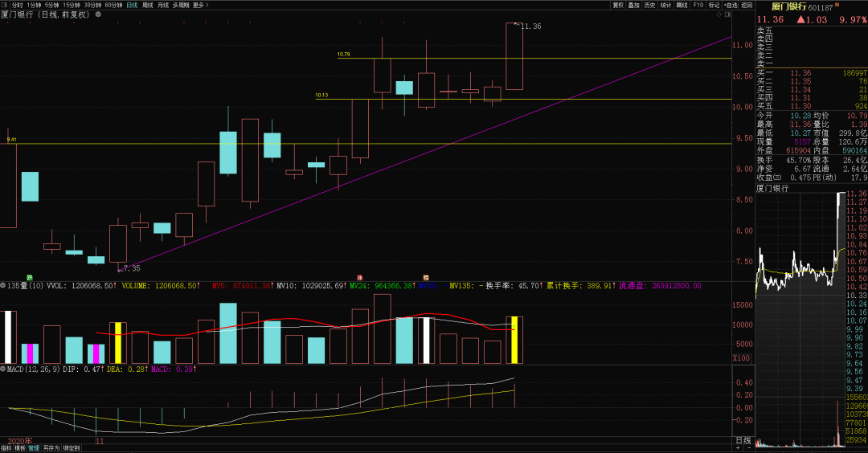Click the red up-triangle change indicator
The width and height of the screenshot is (868, 453).
coord(800,19)
